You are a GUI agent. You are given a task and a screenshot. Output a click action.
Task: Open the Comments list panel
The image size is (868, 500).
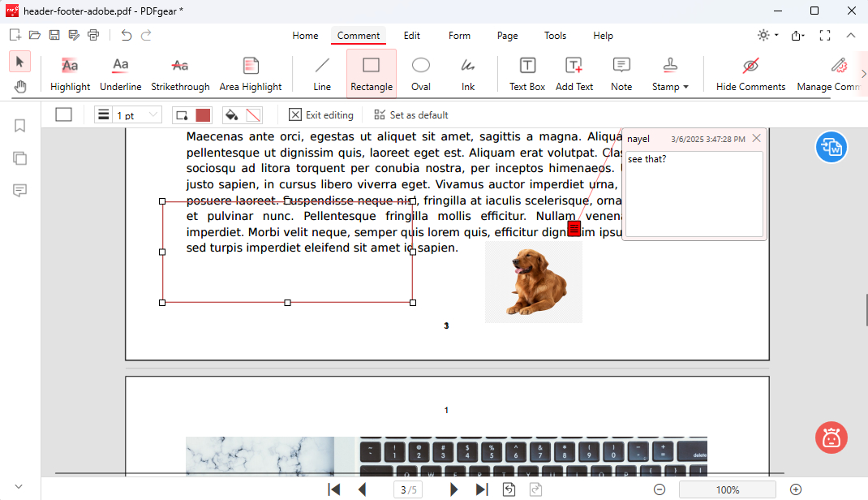(19, 191)
